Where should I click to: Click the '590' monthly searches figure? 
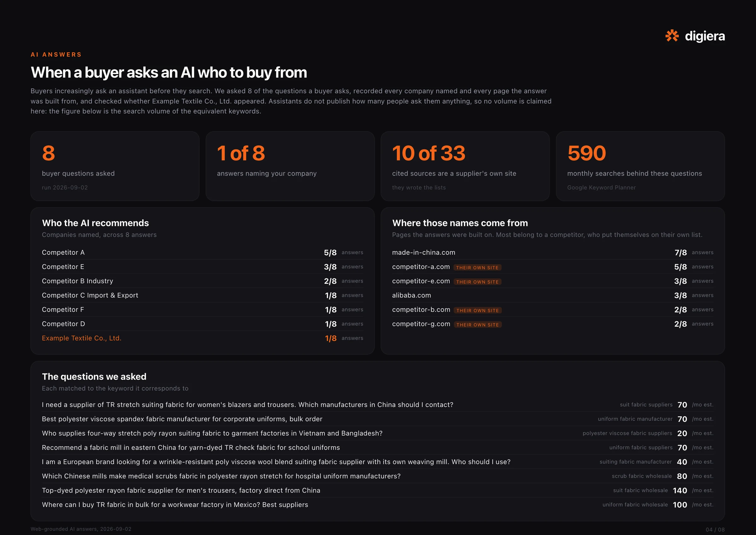click(x=586, y=153)
